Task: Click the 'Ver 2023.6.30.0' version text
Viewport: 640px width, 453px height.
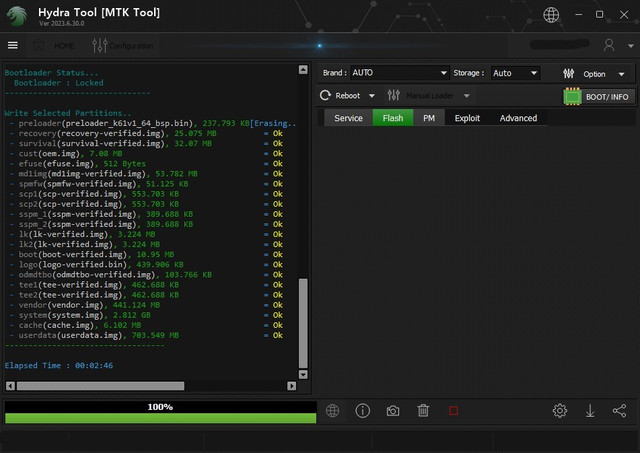Action: pos(62,24)
